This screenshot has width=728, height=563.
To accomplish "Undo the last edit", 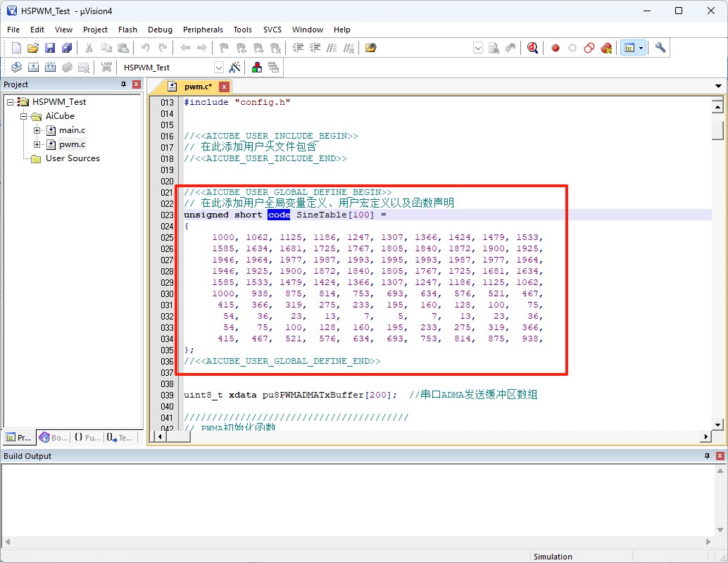I will click(x=145, y=47).
